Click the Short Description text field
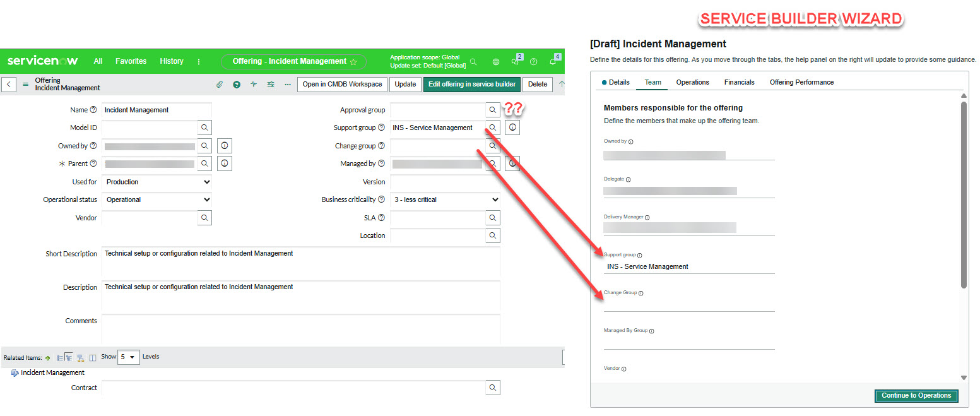 [300, 263]
